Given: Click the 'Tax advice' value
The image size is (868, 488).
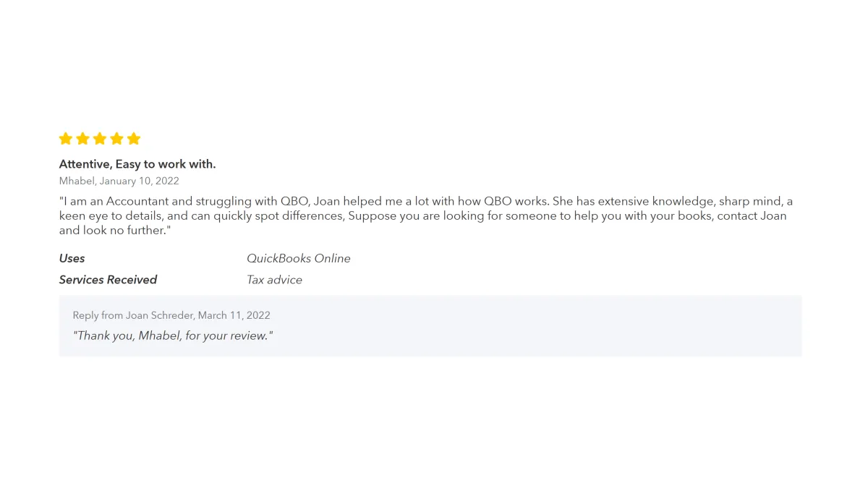Looking at the screenshot, I should [274, 280].
